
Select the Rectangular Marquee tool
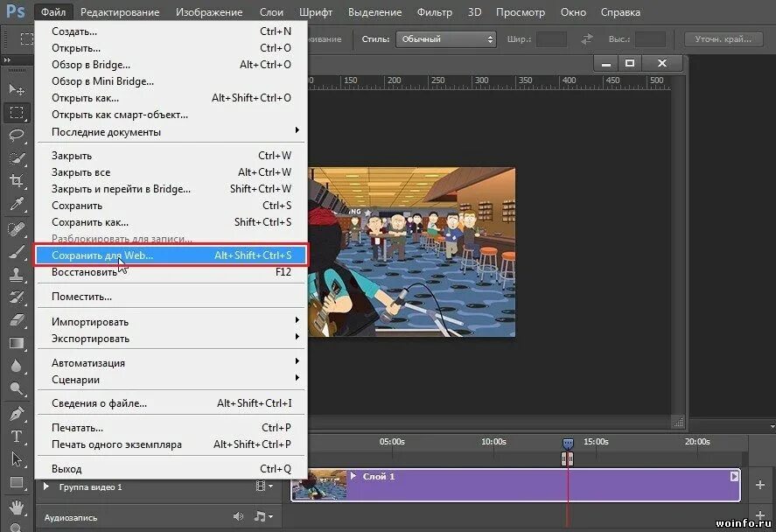click(17, 112)
